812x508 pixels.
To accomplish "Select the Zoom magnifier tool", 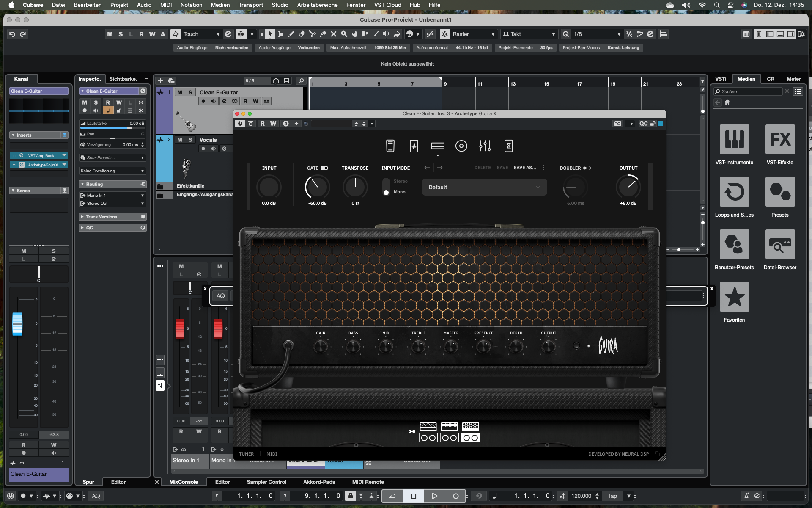I will coord(344,34).
